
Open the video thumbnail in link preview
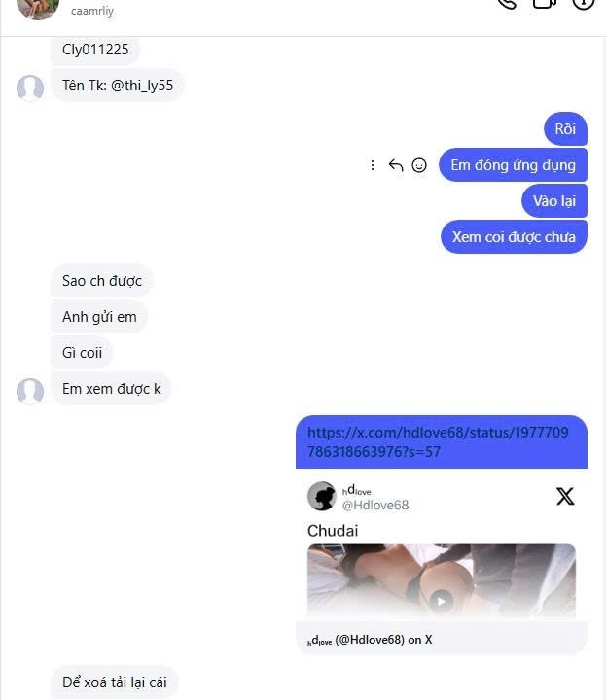point(442,580)
